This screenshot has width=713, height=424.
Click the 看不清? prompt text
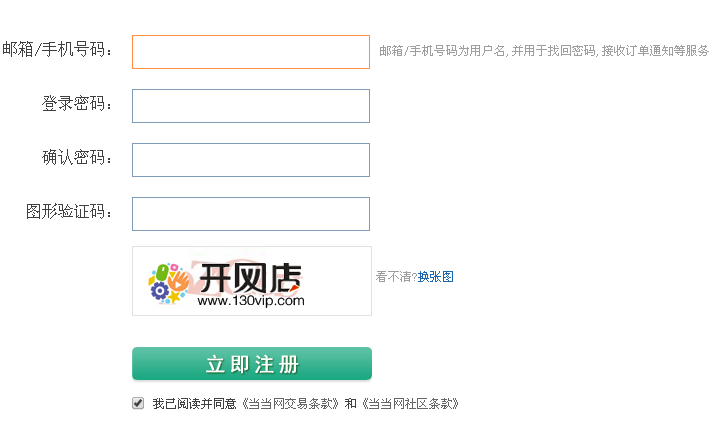tap(396, 277)
